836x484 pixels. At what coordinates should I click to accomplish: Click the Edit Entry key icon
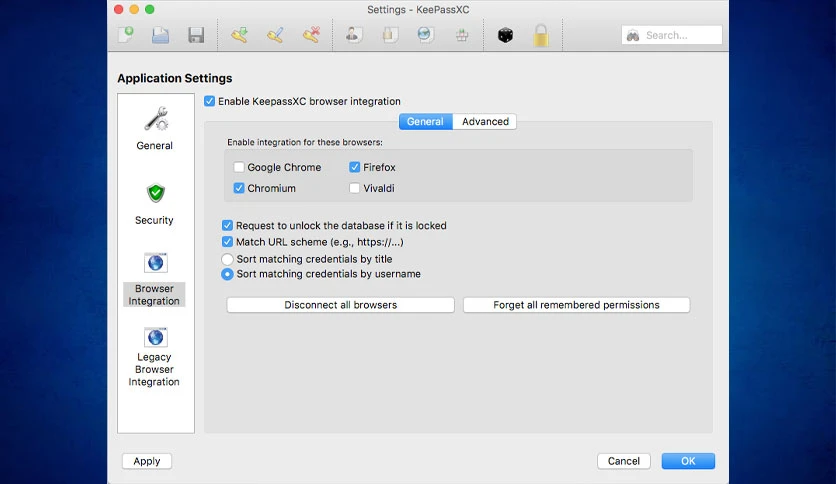pyautogui.click(x=275, y=35)
